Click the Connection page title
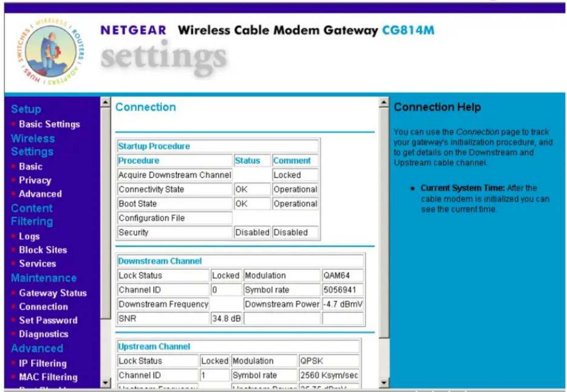The height and width of the screenshot is (392, 567). click(x=145, y=107)
